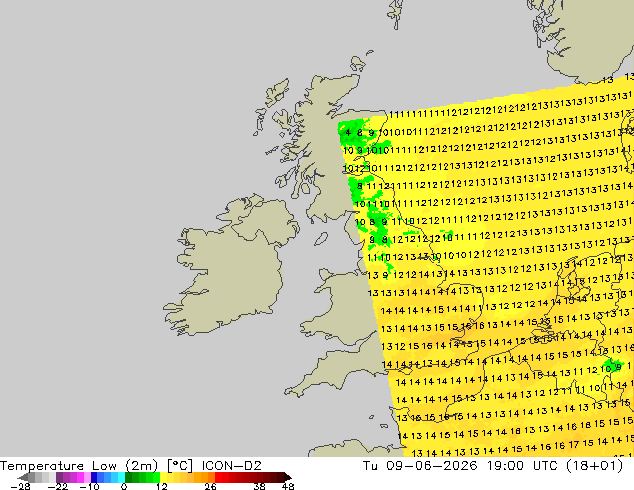The height and width of the screenshot is (490, 634).
Task: Click the '-10' legend value
Action: coord(89,486)
